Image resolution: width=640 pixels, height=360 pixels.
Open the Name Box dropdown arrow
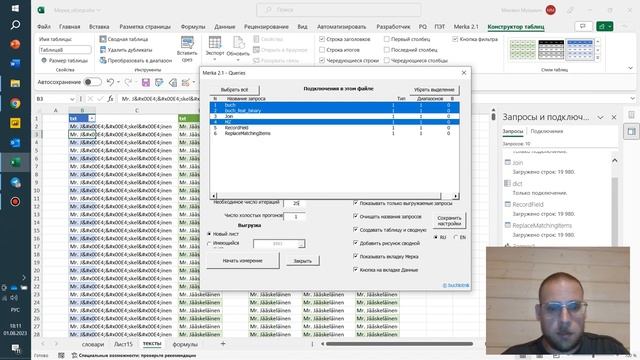72,99
